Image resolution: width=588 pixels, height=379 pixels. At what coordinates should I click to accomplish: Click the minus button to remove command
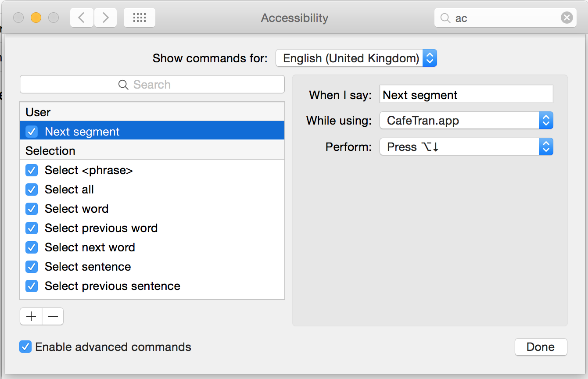(x=53, y=316)
